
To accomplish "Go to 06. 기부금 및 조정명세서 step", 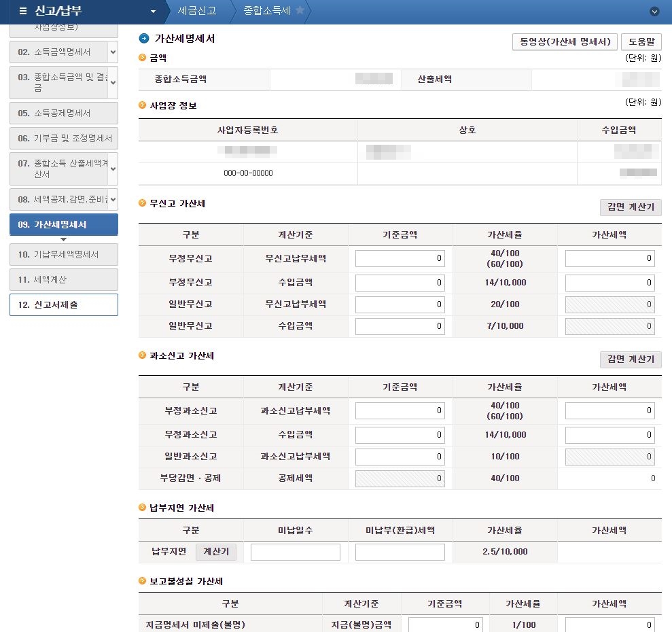I will 64,139.
